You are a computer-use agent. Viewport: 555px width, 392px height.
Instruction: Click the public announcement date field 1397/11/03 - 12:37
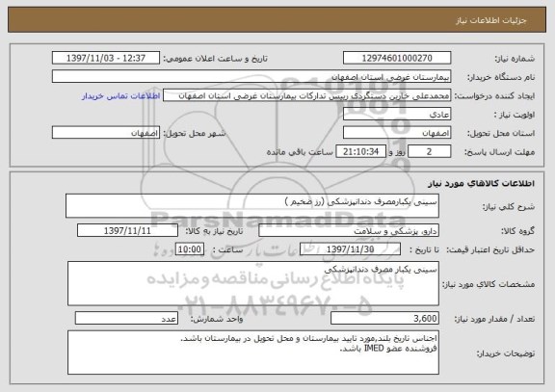106,58
